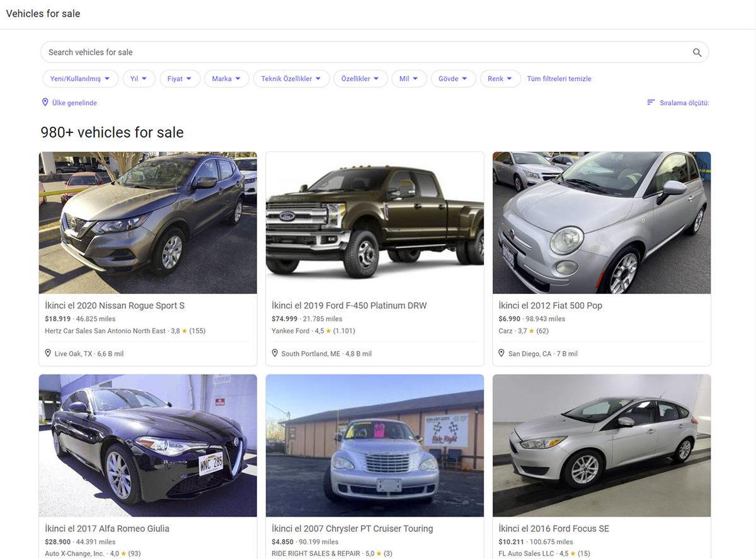Click the map pin on South Portland ME listing
Viewport: 756px width, 559px height.
(274, 353)
